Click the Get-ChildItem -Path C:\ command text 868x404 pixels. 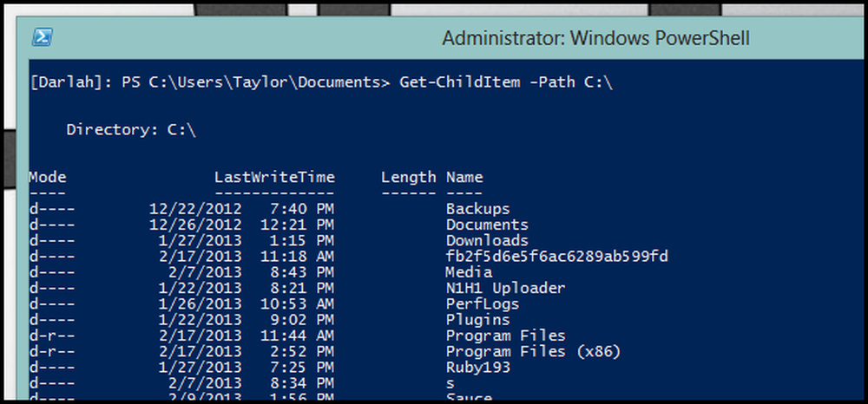(506, 83)
